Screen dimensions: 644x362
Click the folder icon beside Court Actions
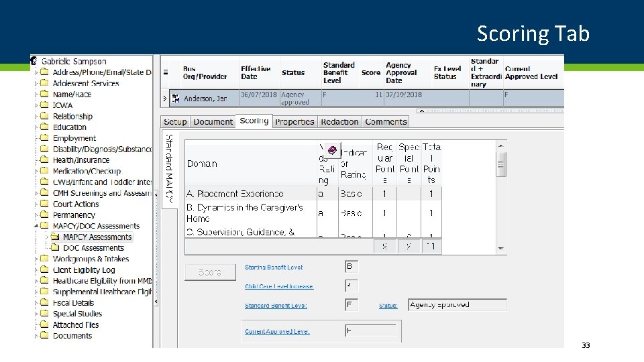(44, 204)
